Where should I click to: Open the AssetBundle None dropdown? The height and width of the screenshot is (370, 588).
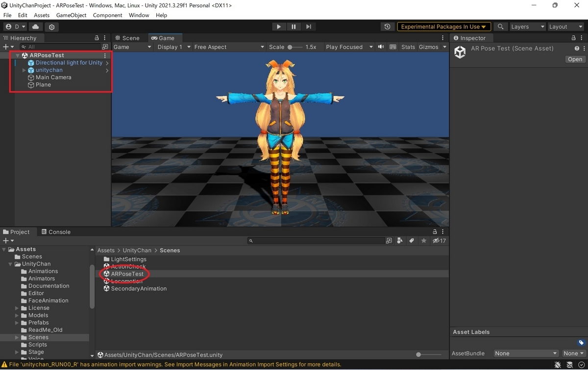pyautogui.click(x=526, y=353)
